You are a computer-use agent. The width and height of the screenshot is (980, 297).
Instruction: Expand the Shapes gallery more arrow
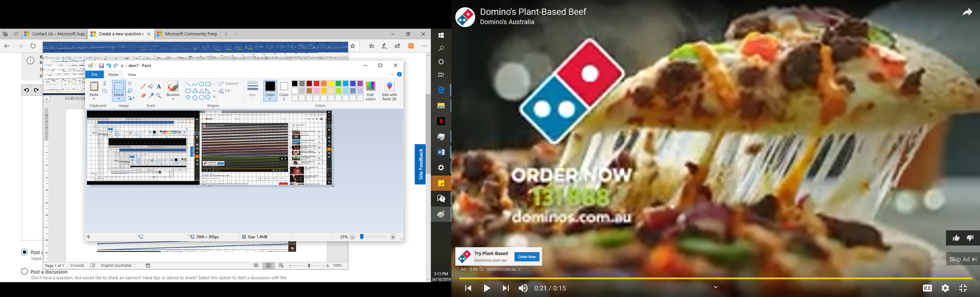(214, 97)
